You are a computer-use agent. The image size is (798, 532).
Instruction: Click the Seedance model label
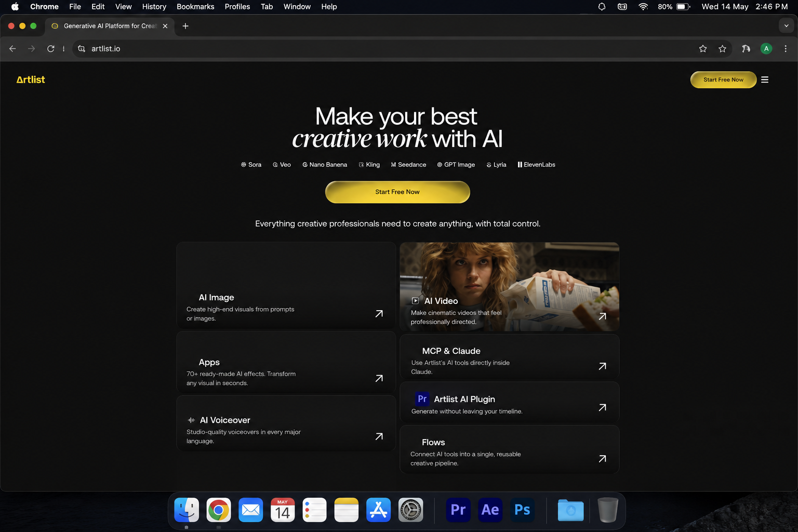coord(412,165)
